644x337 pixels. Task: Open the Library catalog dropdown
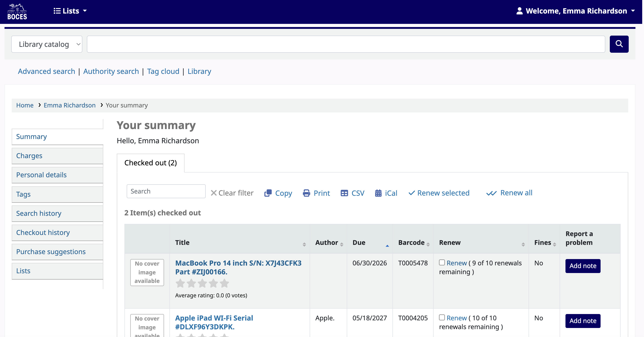pos(47,44)
